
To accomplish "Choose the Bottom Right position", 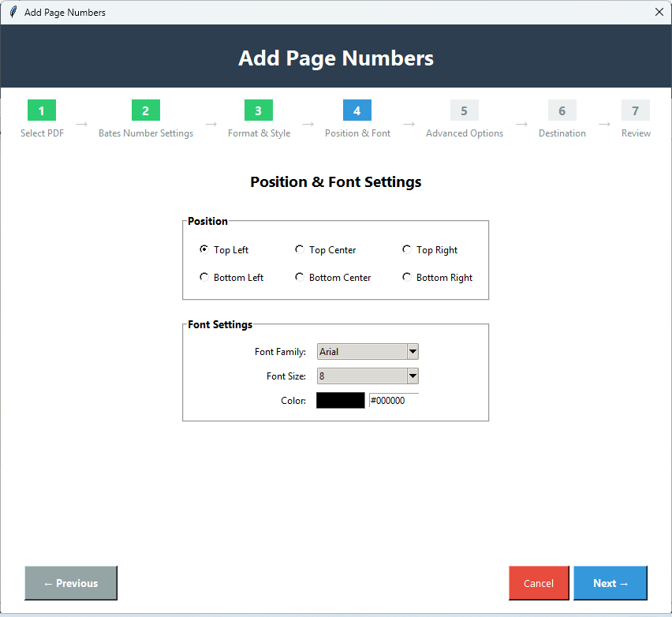I will (406, 277).
